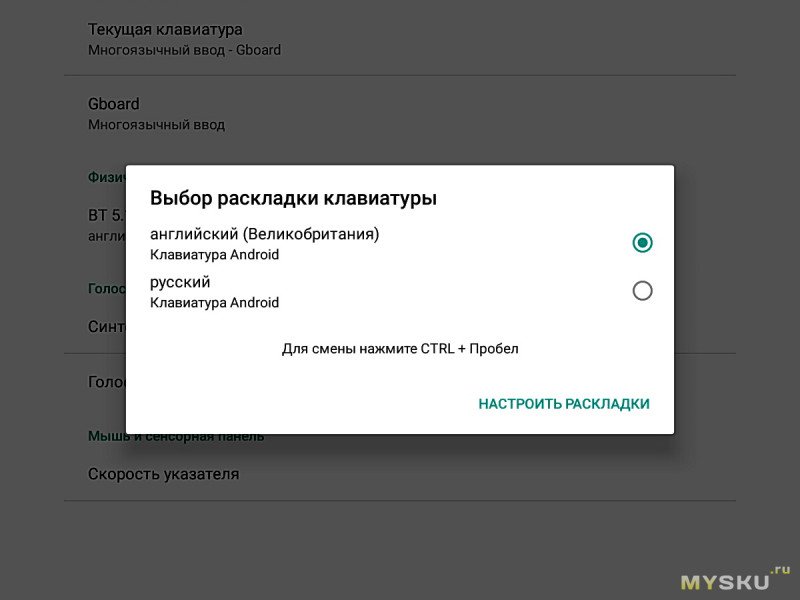The image size is (800, 600).
Task: Open Скорость указателя setting in background
Action: click(x=400, y=474)
